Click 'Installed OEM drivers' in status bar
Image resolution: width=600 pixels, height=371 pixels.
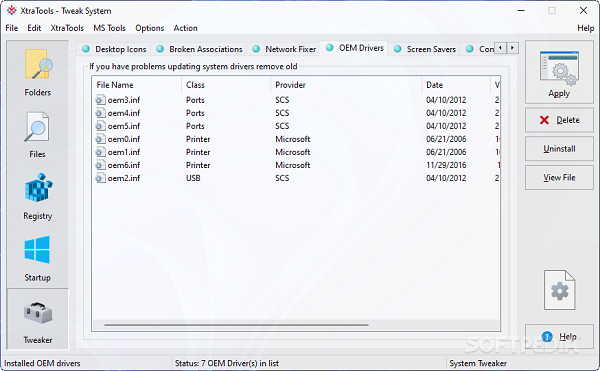click(42, 363)
